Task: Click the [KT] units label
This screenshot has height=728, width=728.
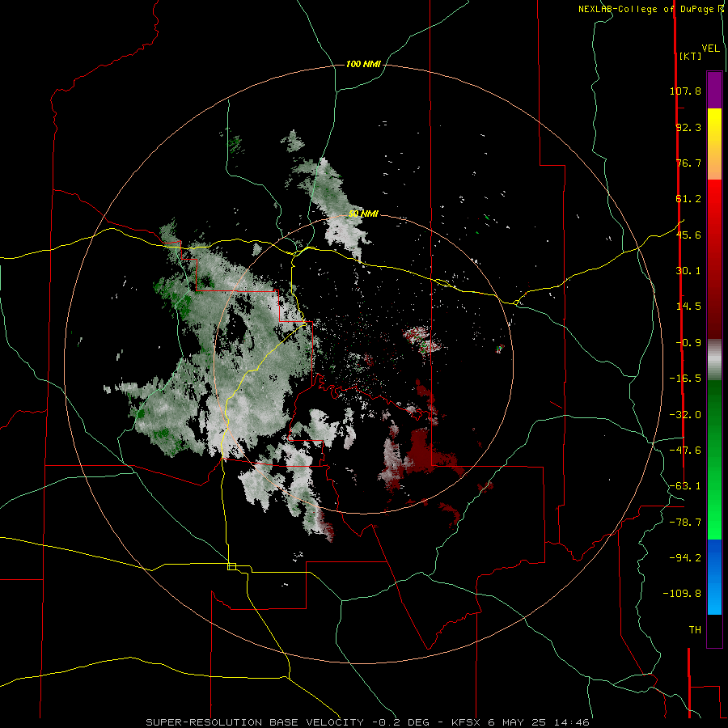Action: click(x=690, y=56)
